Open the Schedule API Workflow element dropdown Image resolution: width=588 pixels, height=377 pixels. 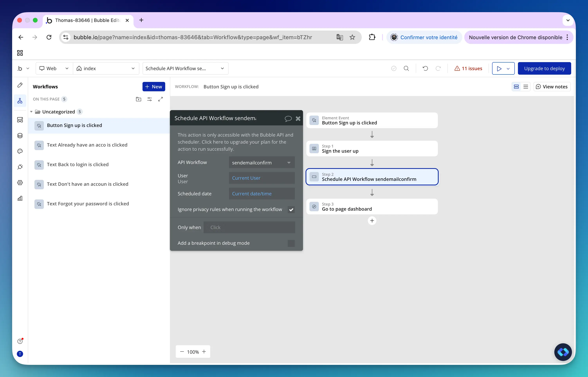click(185, 68)
